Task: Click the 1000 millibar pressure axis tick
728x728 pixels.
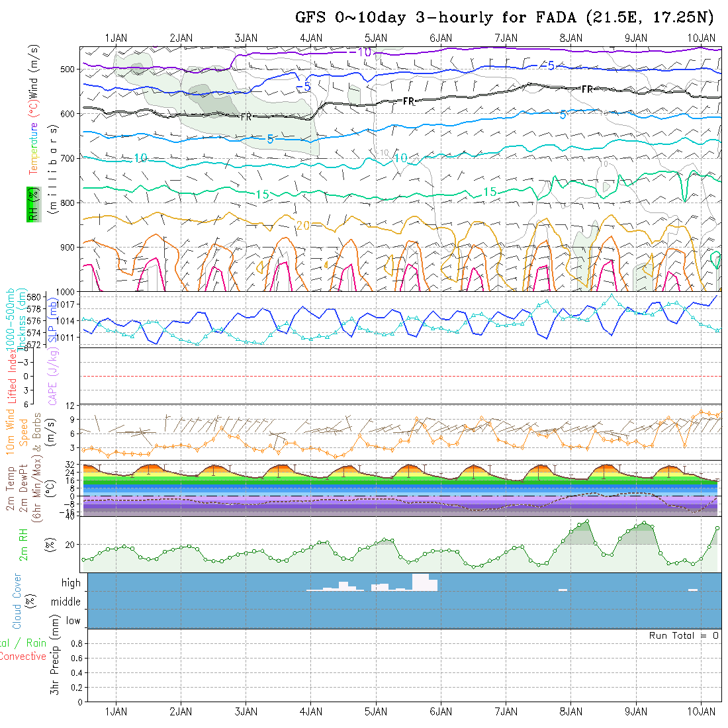Action: point(68,291)
